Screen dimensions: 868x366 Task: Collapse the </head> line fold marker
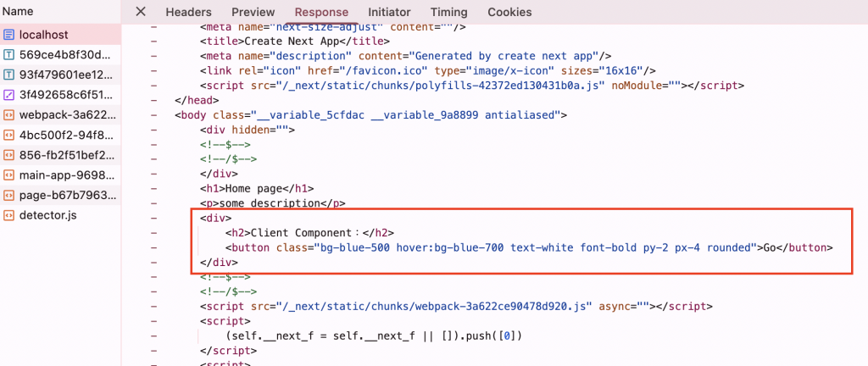(x=153, y=101)
